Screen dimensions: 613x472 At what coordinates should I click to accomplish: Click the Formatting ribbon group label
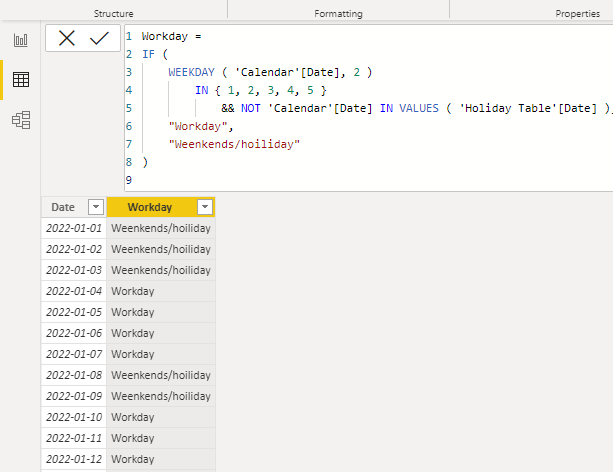(x=338, y=14)
